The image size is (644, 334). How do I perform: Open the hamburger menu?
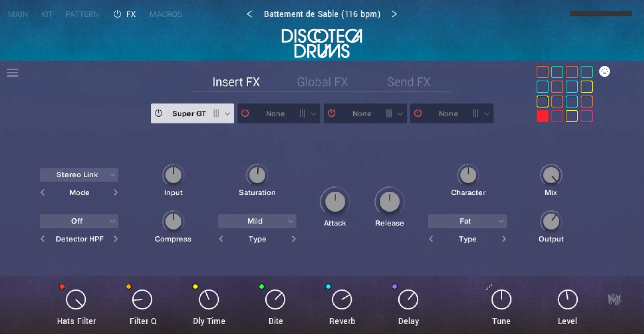click(x=12, y=73)
